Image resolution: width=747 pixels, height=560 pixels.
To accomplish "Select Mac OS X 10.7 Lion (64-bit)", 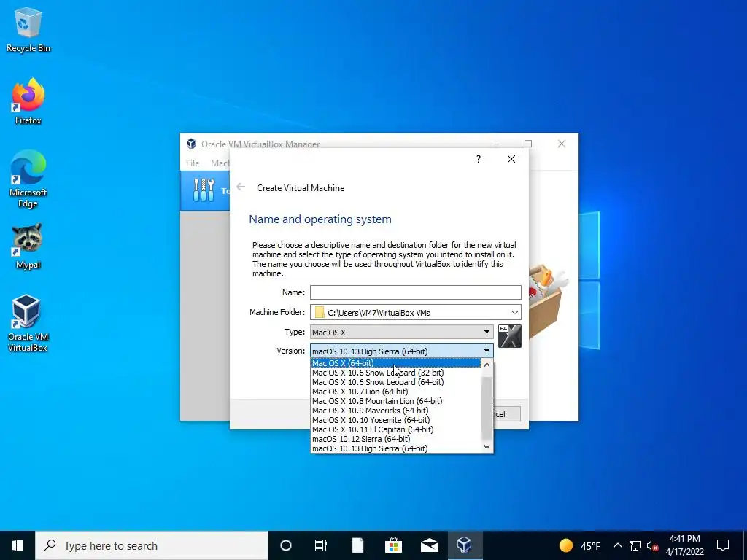I will [395, 392].
